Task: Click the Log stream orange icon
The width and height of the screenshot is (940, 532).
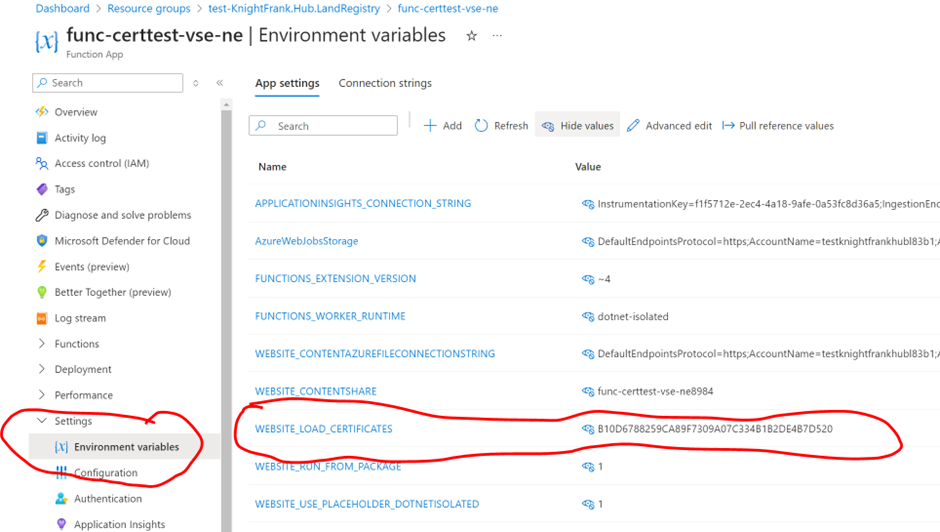Action: [42, 318]
